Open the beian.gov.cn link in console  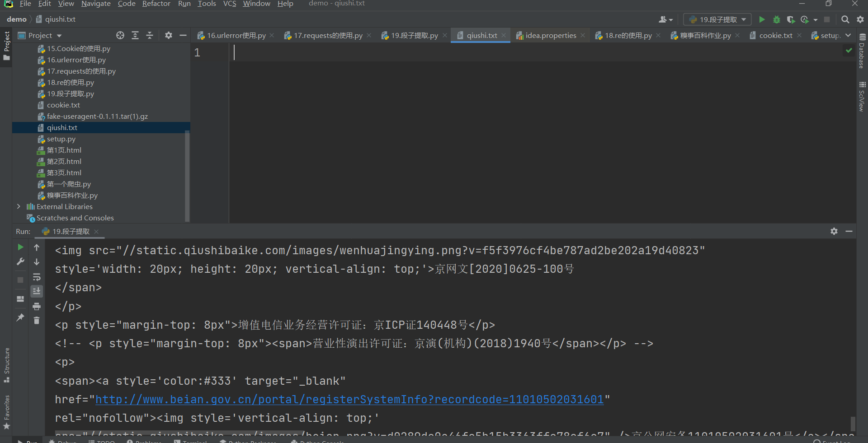coord(349,400)
